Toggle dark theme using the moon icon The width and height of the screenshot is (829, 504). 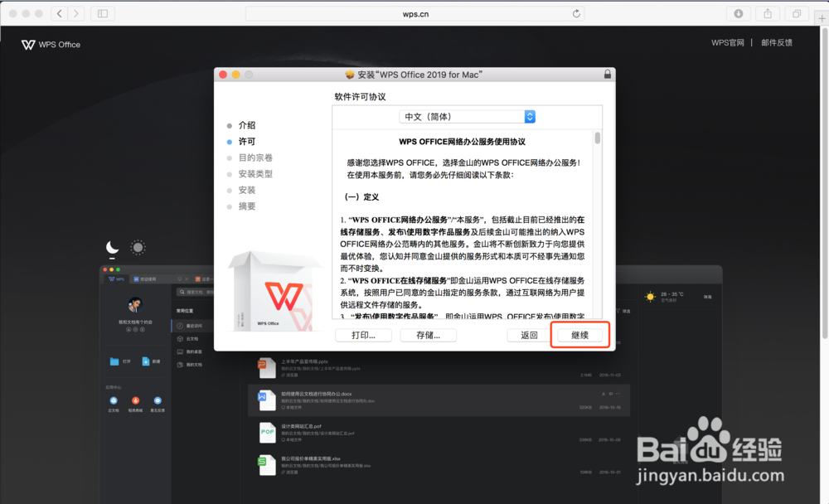pyautogui.click(x=111, y=247)
